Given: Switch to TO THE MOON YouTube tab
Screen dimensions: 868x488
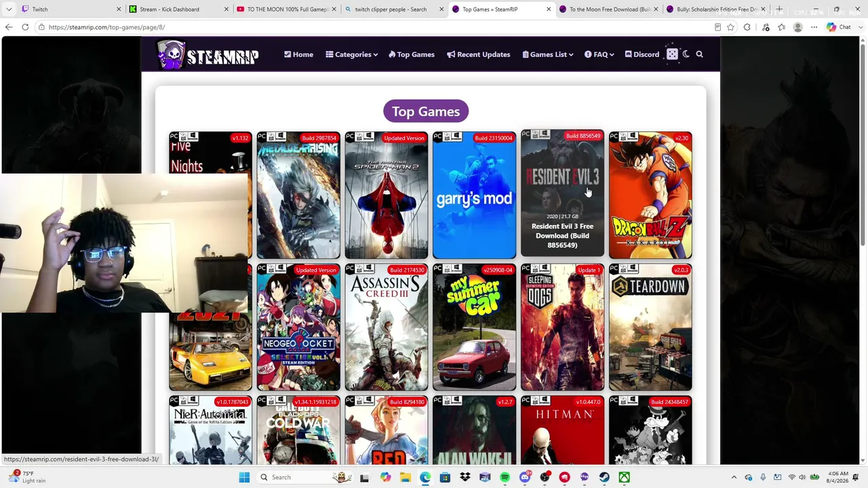Looking at the screenshot, I should point(285,9).
